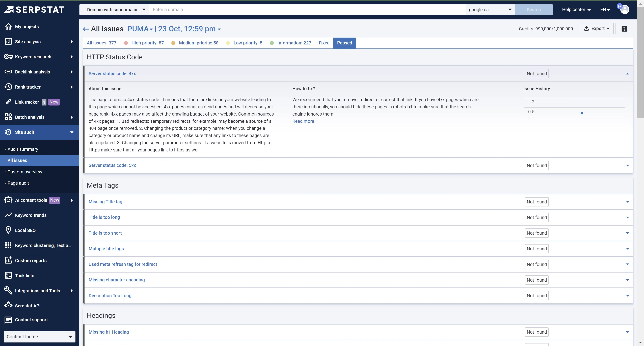The height and width of the screenshot is (346, 644).
Task: Click the Issue History chart data point
Action: coord(582,113)
